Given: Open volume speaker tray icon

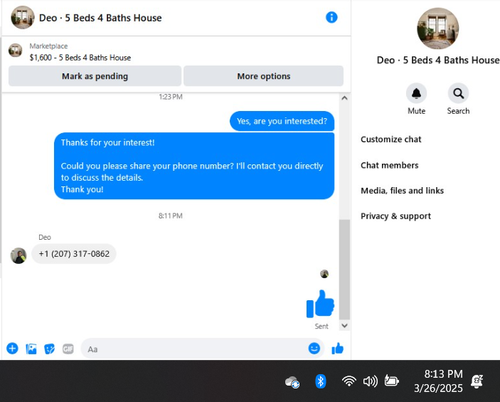Looking at the screenshot, I should click(370, 381).
